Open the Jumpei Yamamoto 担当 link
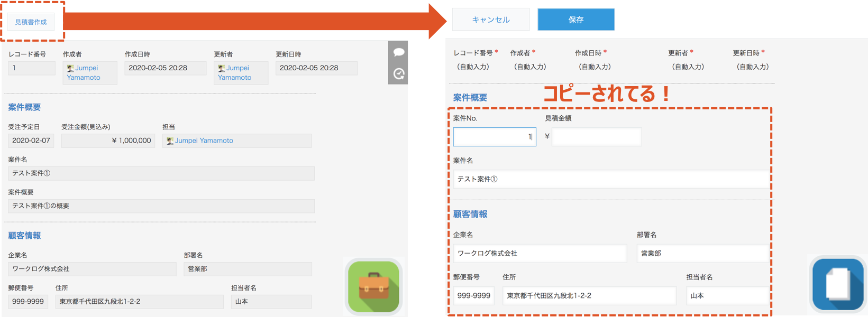The width and height of the screenshot is (868, 317). click(x=204, y=141)
